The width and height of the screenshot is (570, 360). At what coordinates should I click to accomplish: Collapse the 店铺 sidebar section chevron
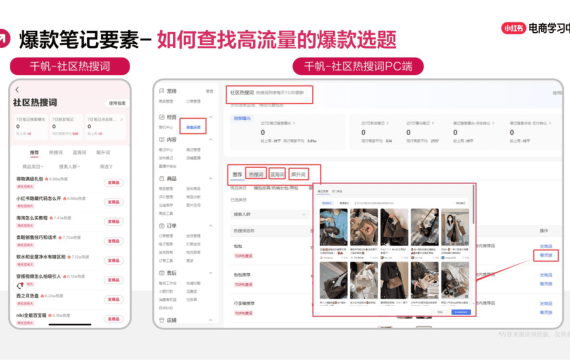(210, 320)
